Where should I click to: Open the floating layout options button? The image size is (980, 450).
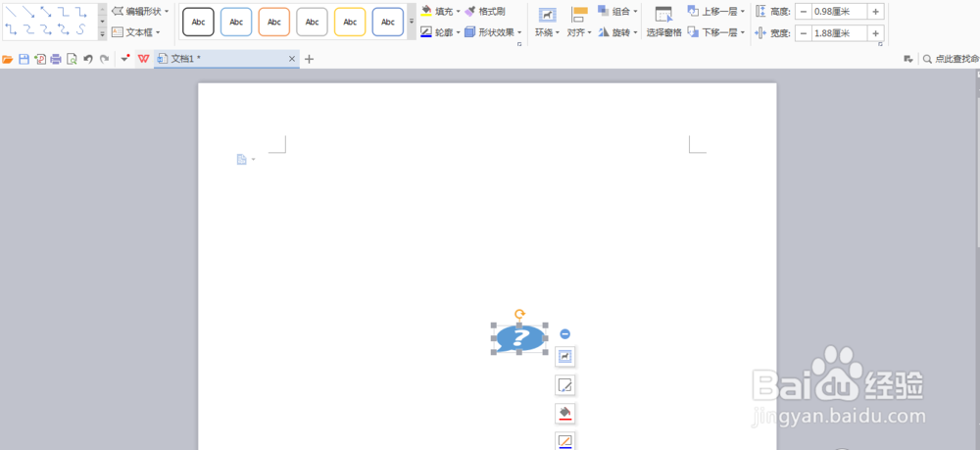[x=565, y=356]
